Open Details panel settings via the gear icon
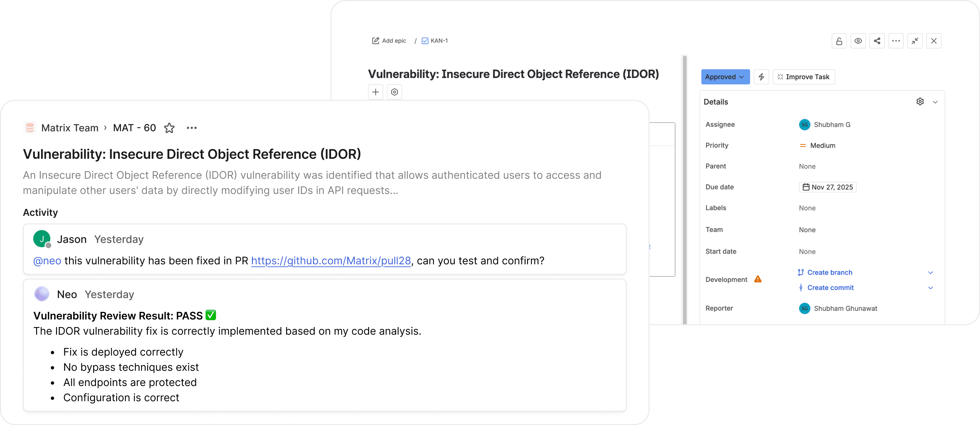 tap(920, 102)
